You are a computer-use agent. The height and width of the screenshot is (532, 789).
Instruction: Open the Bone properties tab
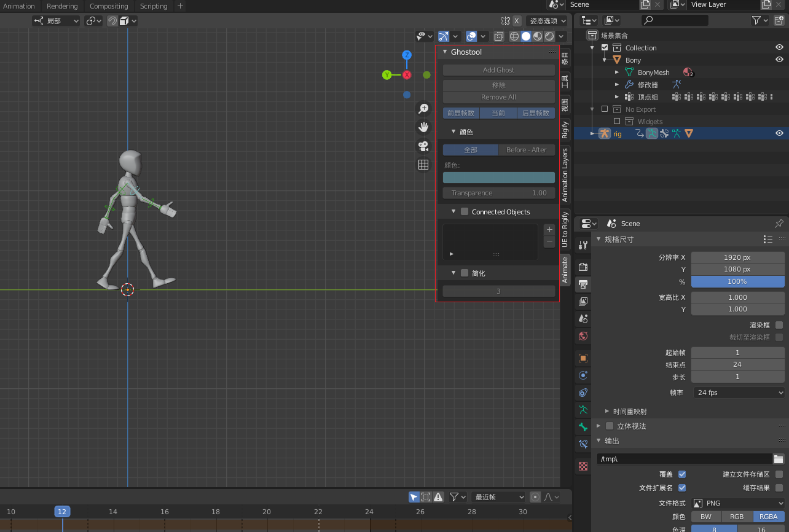click(x=583, y=426)
